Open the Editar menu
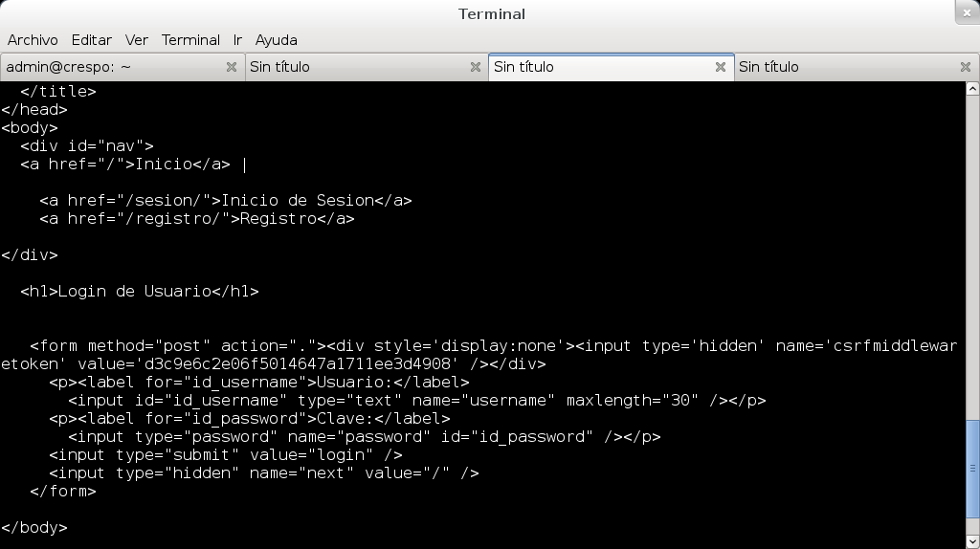Viewport: 980px width, 549px height. coord(91,40)
